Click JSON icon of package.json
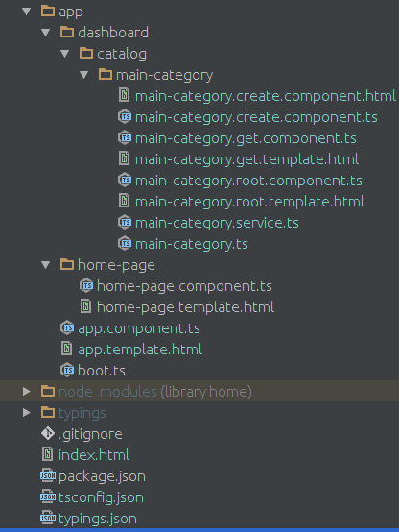Viewport: 399px width, 532px height. 48,475
